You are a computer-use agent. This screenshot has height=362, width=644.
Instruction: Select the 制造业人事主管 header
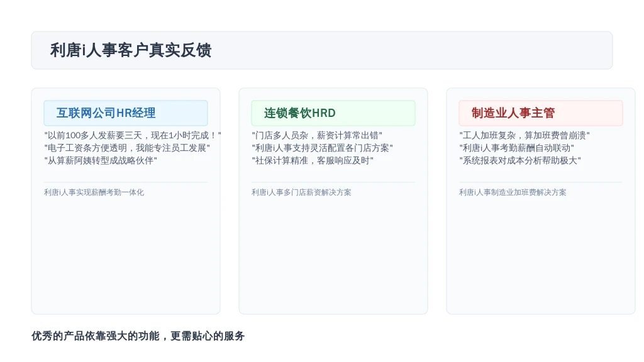(540, 113)
